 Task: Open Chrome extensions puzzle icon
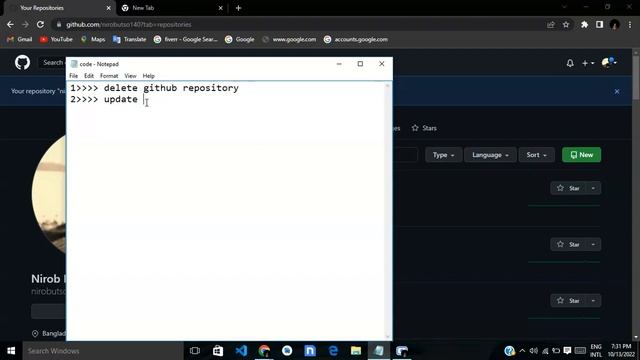pos(584,24)
